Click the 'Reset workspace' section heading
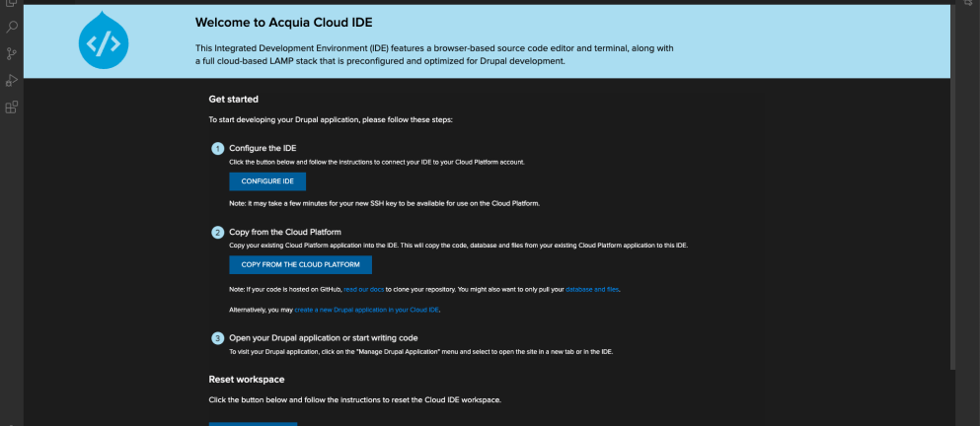The height and width of the screenshot is (426, 980). click(248, 379)
